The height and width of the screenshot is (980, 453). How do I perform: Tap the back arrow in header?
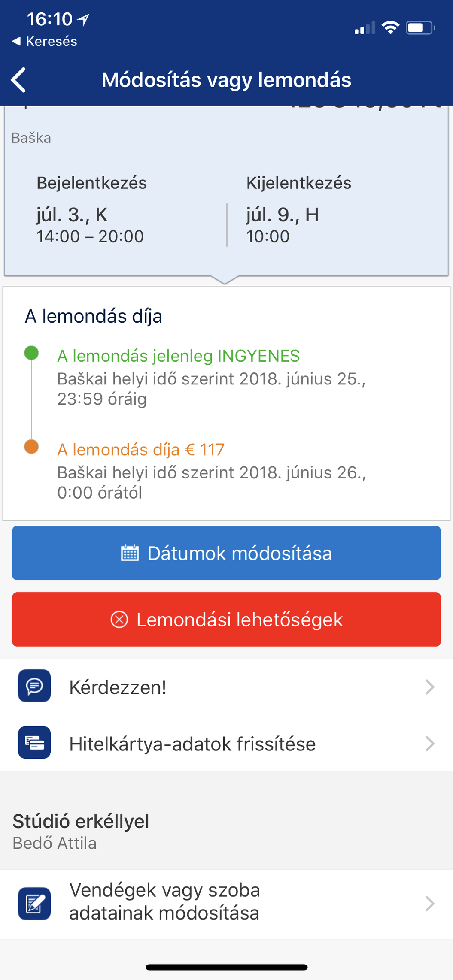tap(18, 80)
